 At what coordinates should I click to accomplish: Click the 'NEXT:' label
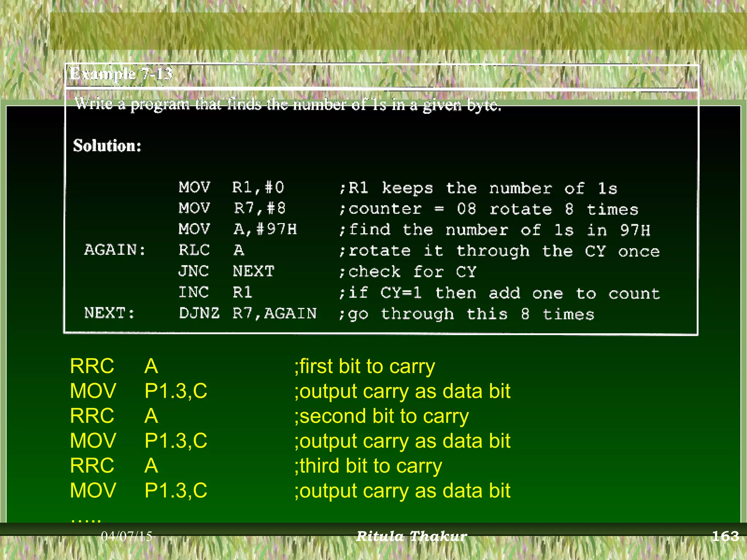click(x=109, y=313)
